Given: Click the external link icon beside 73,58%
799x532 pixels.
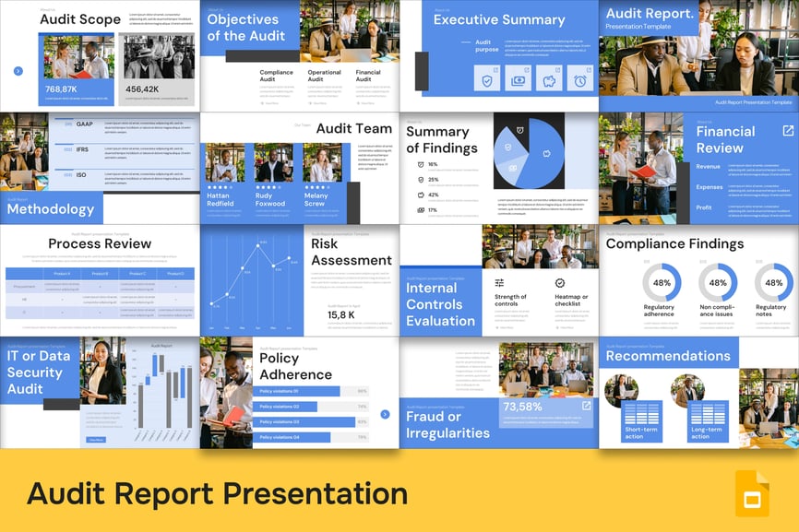Looking at the screenshot, I should (x=586, y=405).
